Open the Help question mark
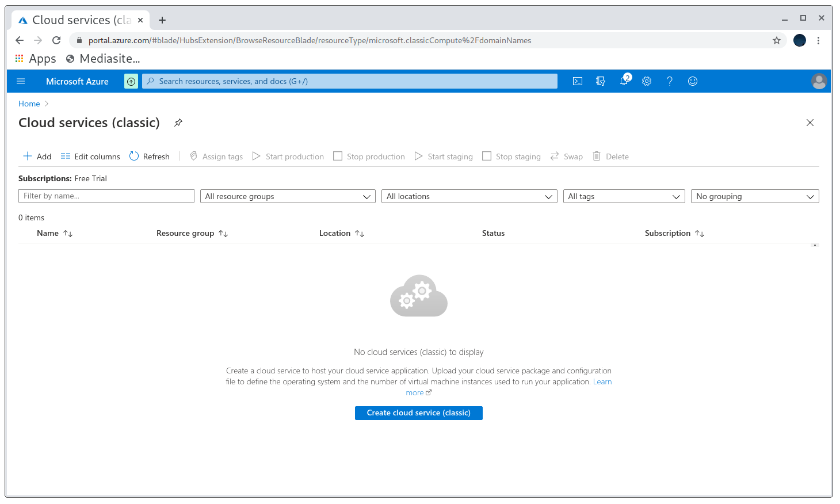The height and width of the screenshot is (504, 840). (x=670, y=81)
